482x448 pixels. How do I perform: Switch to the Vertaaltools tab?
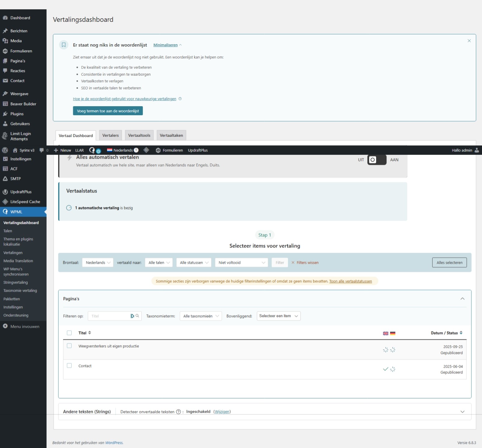139,135
